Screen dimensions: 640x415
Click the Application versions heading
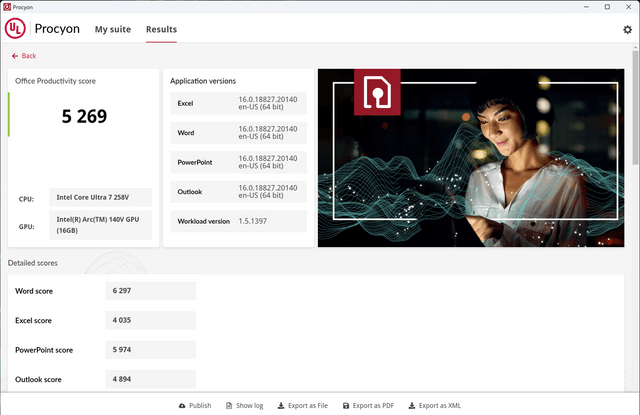point(203,81)
